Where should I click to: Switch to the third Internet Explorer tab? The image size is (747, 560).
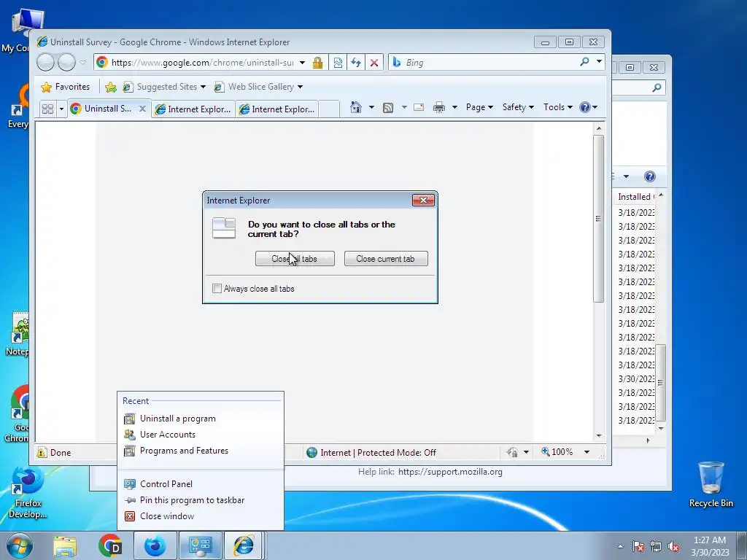[x=277, y=109]
